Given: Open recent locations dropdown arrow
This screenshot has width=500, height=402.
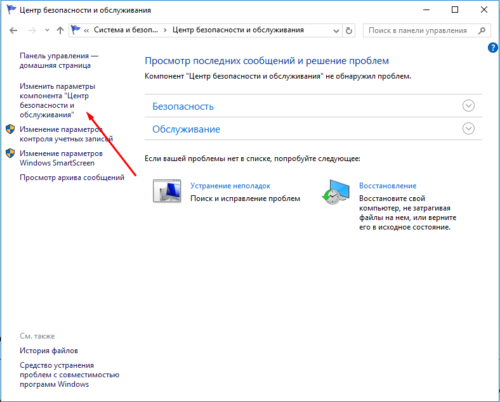Looking at the screenshot, I should [x=47, y=31].
